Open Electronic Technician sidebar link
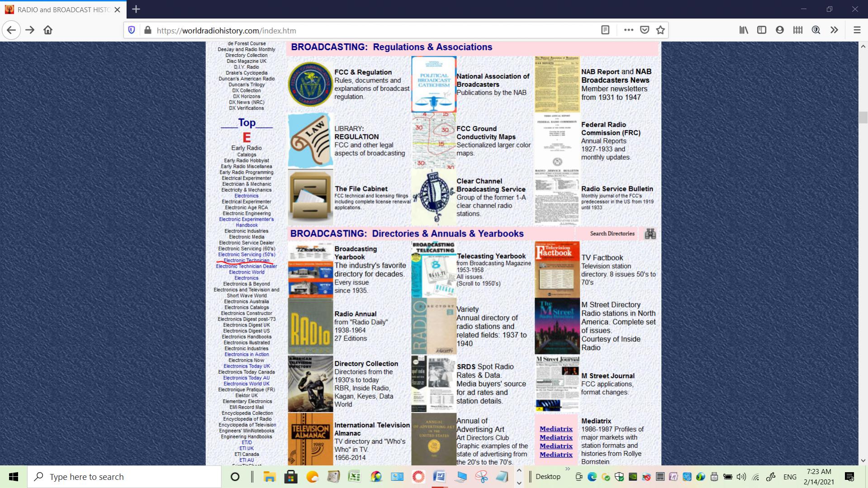This screenshot has width=868, height=488. pyautogui.click(x=247, y=261)
